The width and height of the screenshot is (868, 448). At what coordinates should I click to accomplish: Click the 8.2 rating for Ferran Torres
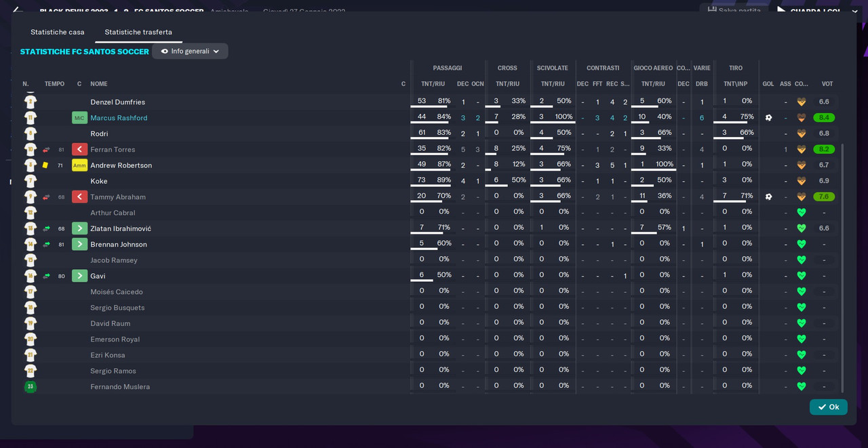tap(824, 150)
